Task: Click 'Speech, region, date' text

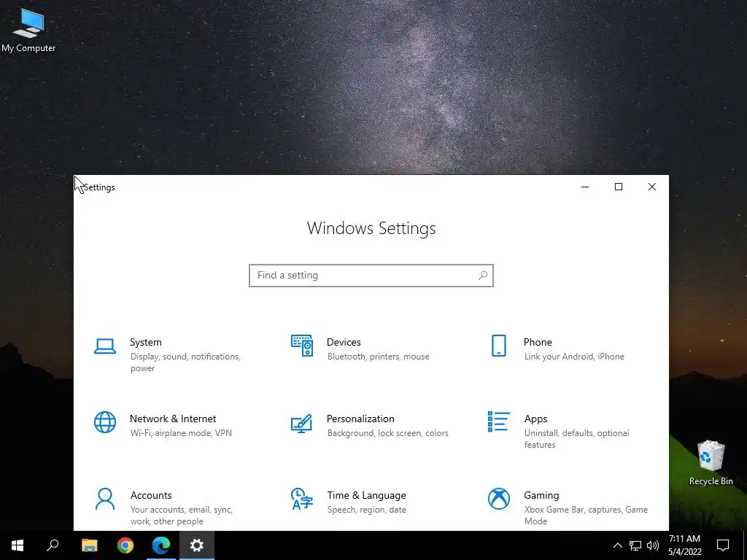Action: (367, 510)
